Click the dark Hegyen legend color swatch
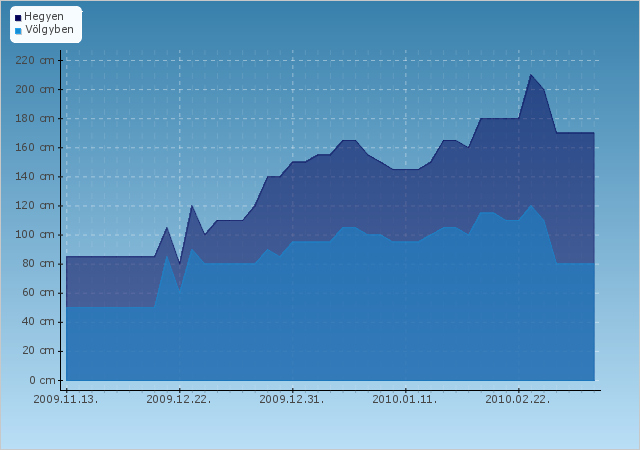 click(18, 18)
